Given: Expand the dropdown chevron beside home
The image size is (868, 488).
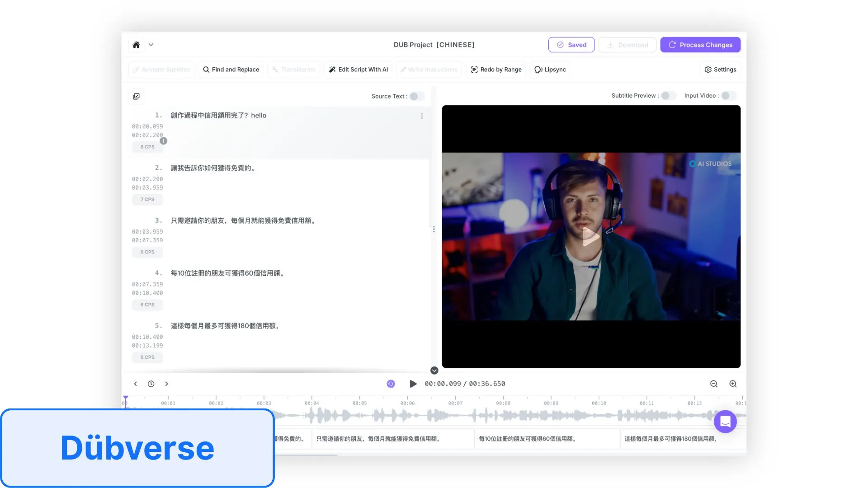Looking at the screenshot, I should point(151,45).
